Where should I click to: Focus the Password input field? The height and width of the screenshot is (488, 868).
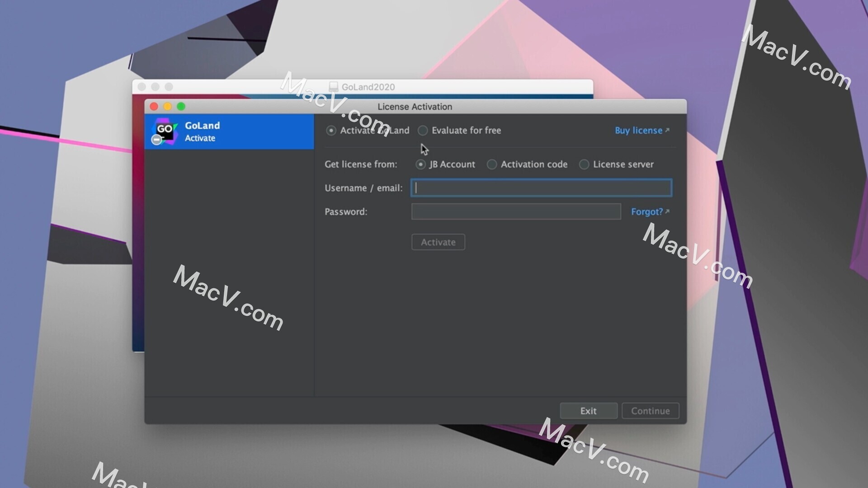516,211
